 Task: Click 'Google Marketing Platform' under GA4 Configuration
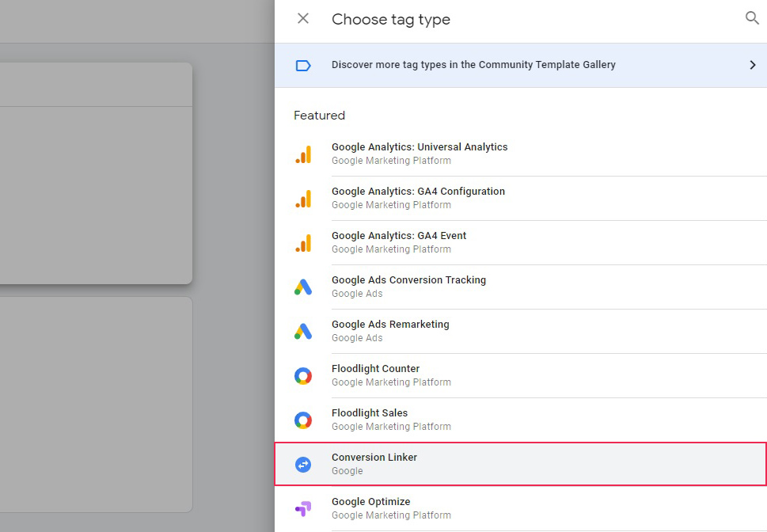pos(391,205)
